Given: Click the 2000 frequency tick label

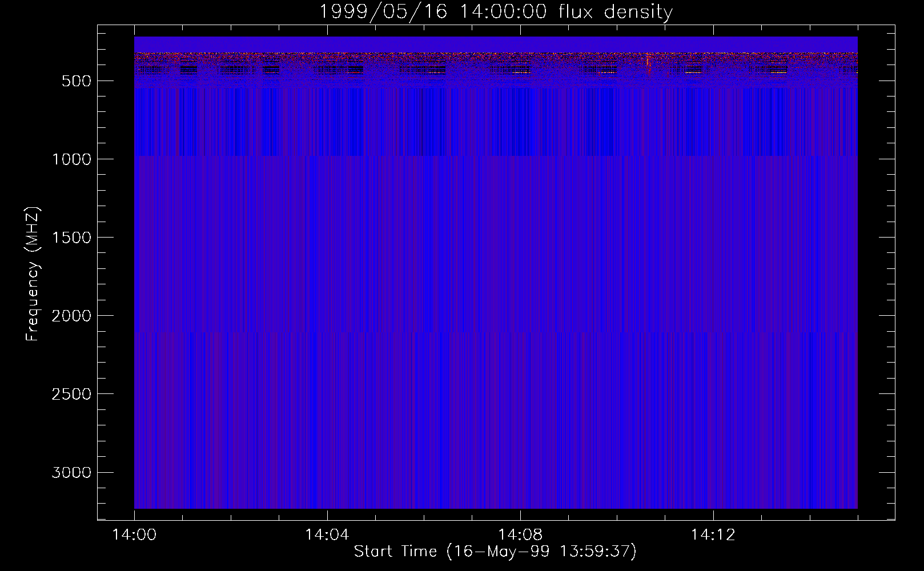Looking at the screenshot, I should (x=71, y=316).
